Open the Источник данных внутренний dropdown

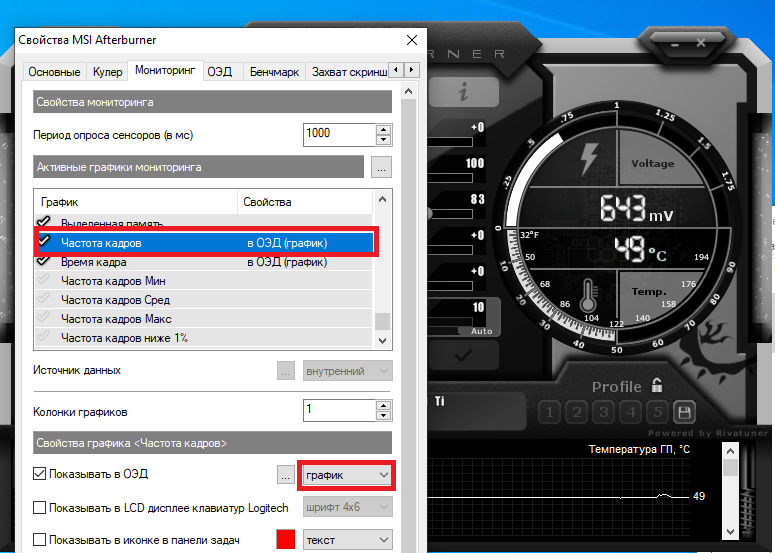(347, 371)
